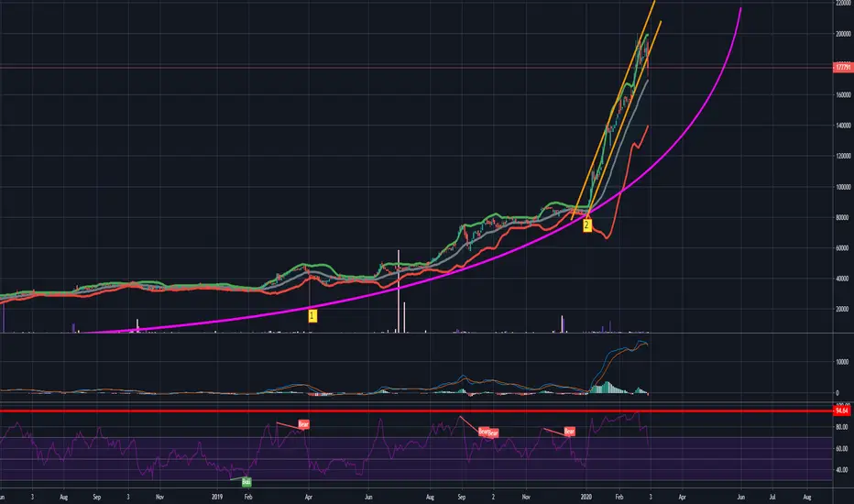This screenshot has width=854, height=504.
Task: Click the 100000 price axis label
Action: point(843,187)
